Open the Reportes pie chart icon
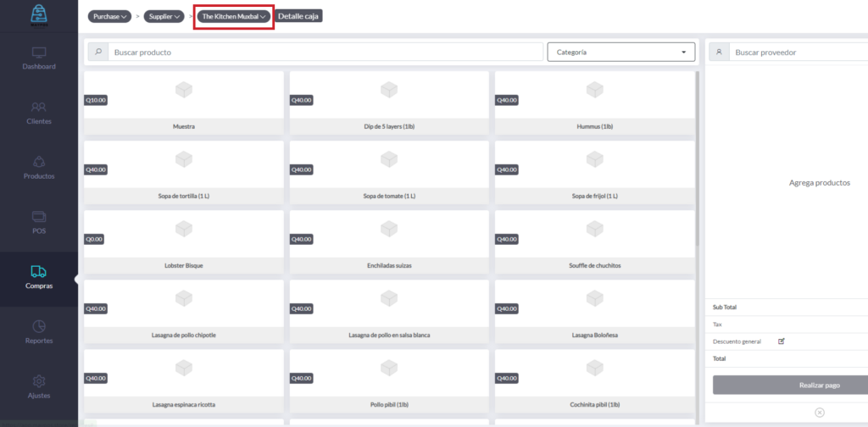 [39, 327]
